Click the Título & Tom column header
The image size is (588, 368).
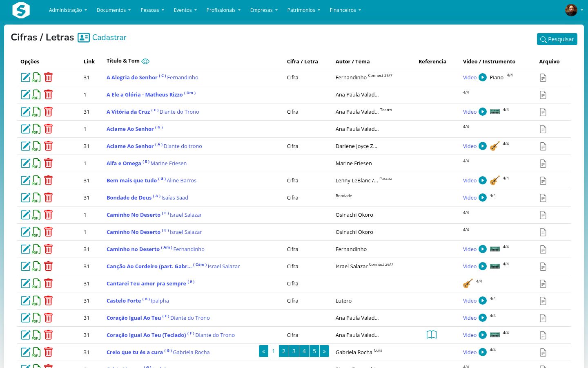123,61
